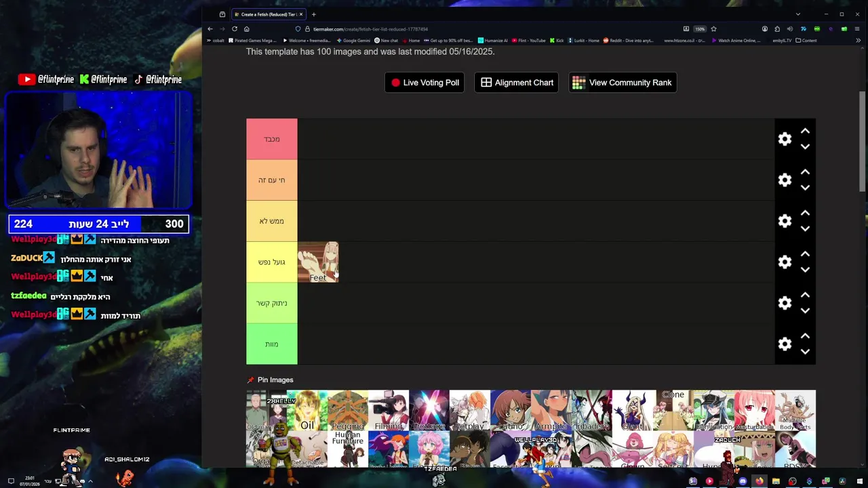
Task: Show hidden system tray icons
Action: point(90,481)
